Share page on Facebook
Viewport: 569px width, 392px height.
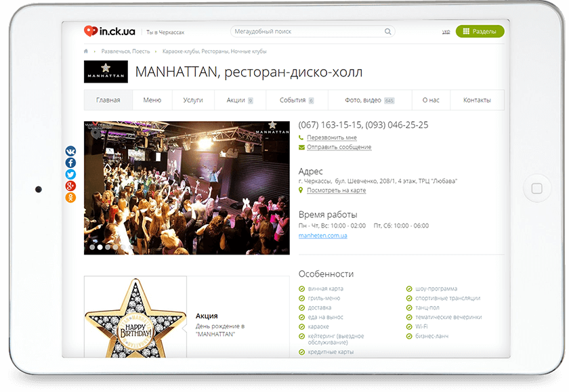(x=70, y=162)
